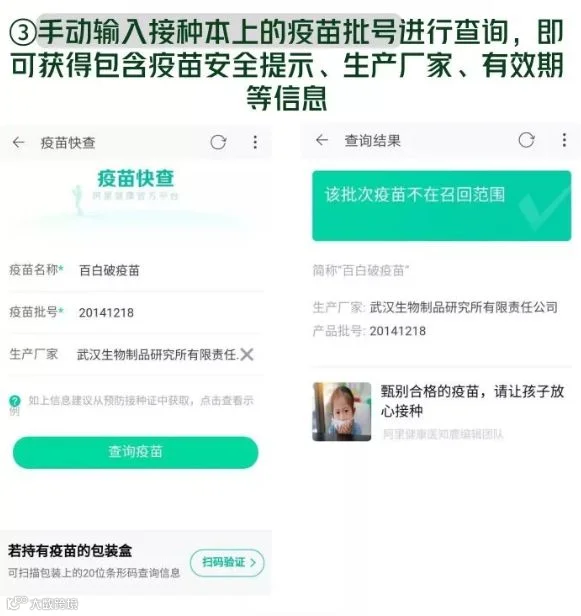Viewport: 581px width, 616px height.
Task: Refresh the 查询结果 page
Action: [526, 140]
